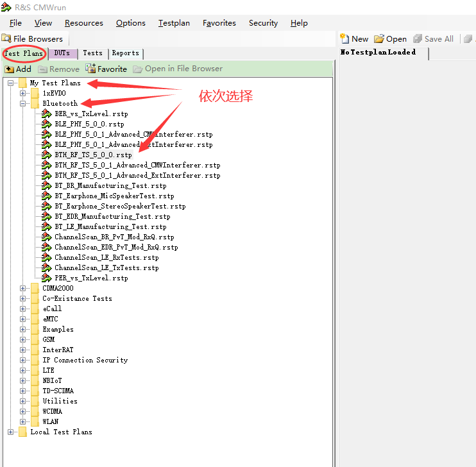Click the BT_EDR_Manufacturing_Test.rstp file icon
Viewport: 476px width, 467px height.
[x=46, y=216]
